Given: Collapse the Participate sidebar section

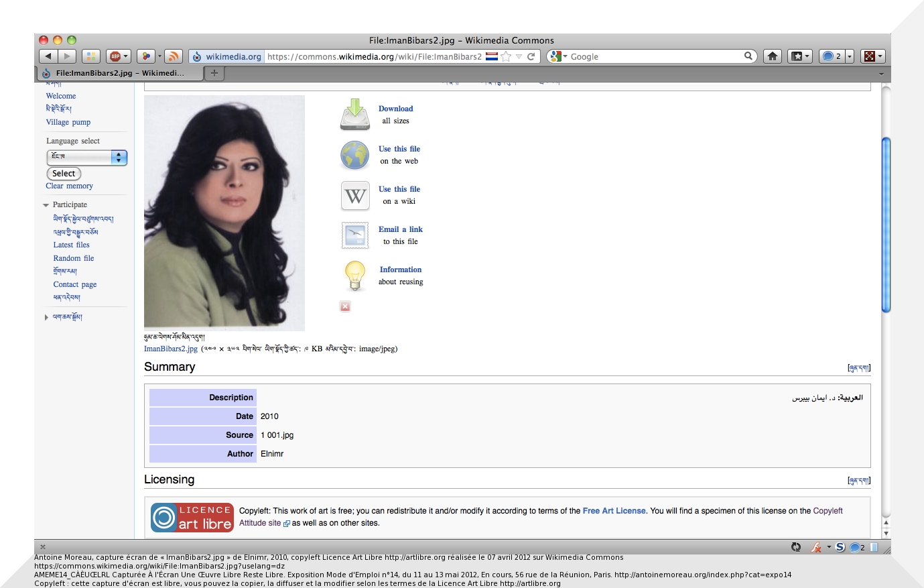Looking at the screenshot, I should coord(46,205).
